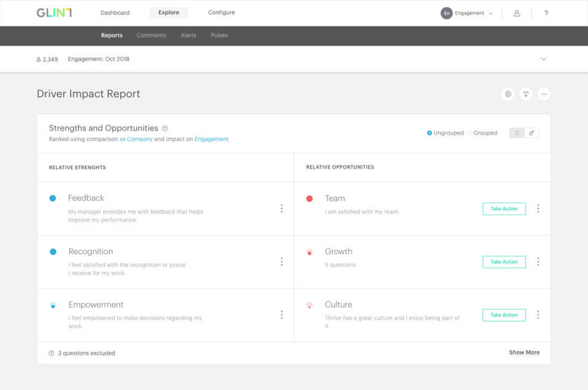The image size is (588, 390).
Task: Open the report settings gear icon
Action: 507,94
